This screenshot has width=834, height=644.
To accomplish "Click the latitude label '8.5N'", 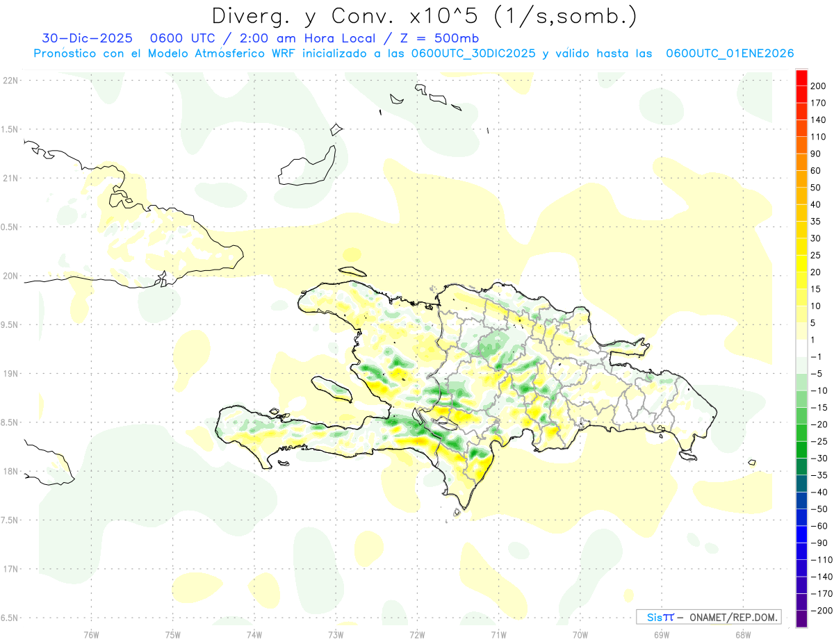I will (10, 422).
